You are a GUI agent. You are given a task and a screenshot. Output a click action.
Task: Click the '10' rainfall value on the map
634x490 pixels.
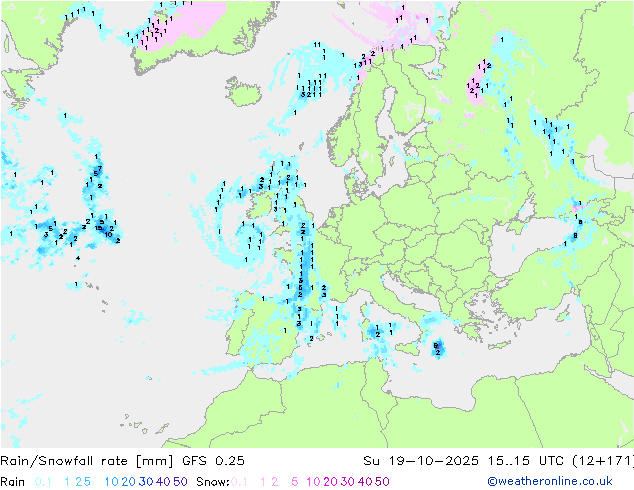point(108,234)
